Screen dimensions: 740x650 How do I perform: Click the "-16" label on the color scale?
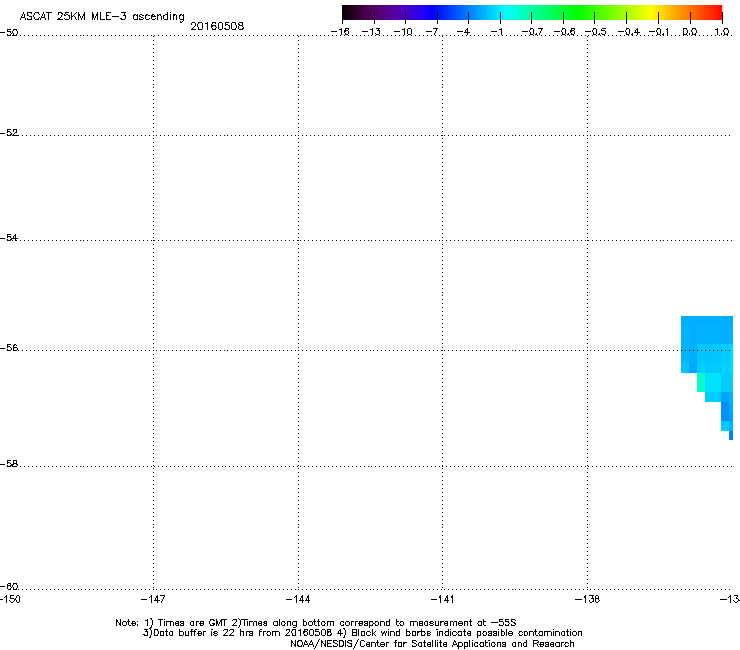tap(340, 32)
